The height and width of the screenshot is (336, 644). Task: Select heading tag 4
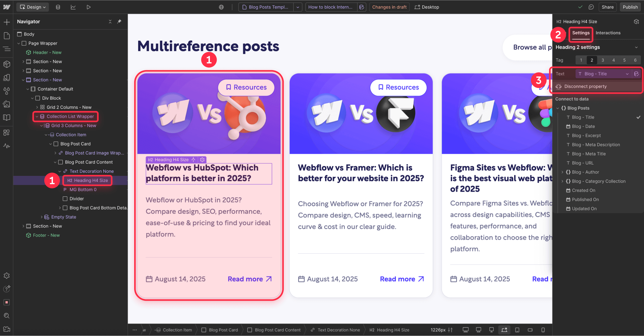point(613,60)
